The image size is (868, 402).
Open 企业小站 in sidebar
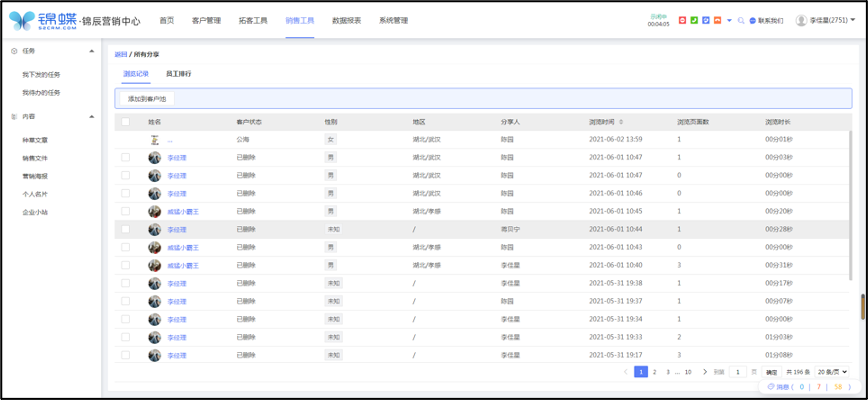pyautogui.click(x=35, y=212)
